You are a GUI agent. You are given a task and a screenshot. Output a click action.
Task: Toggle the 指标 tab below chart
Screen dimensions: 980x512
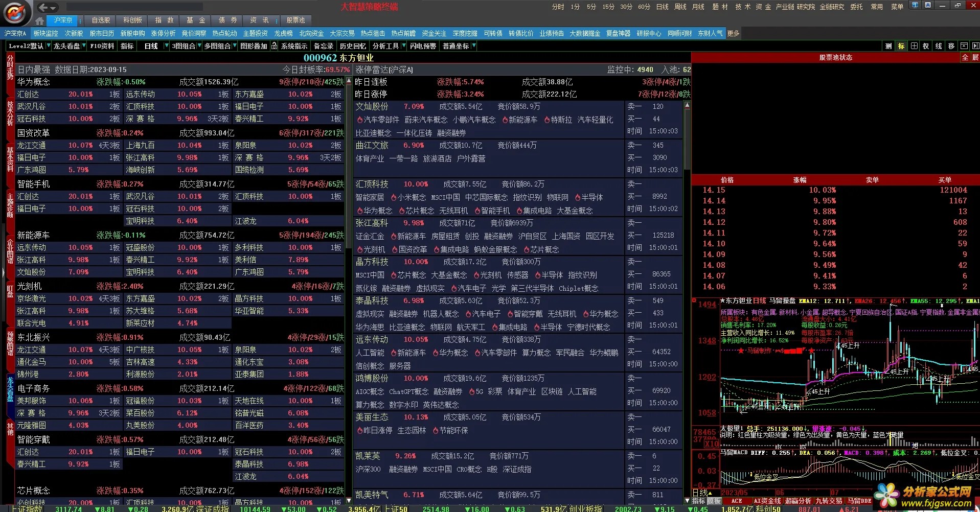click(699, 501)
